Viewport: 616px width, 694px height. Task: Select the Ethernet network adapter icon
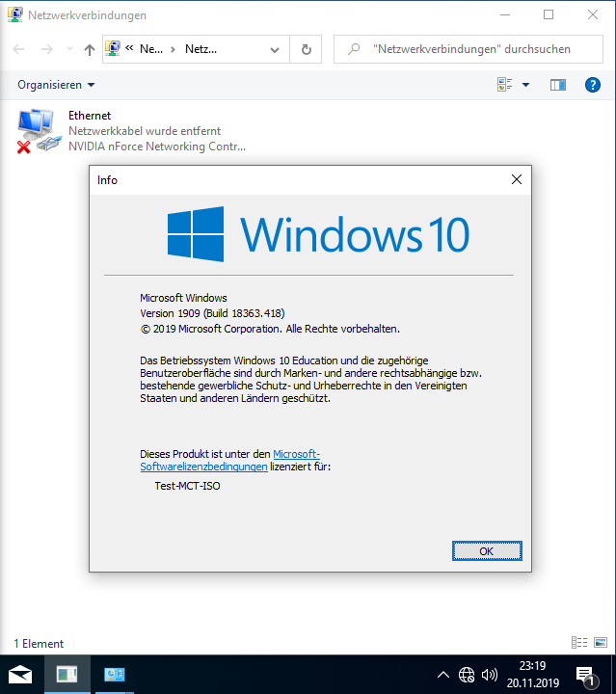[38, 130]
